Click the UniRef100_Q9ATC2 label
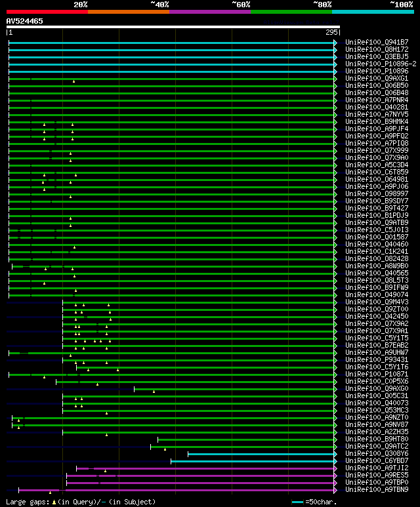420x507 pixels. [377, 446]
